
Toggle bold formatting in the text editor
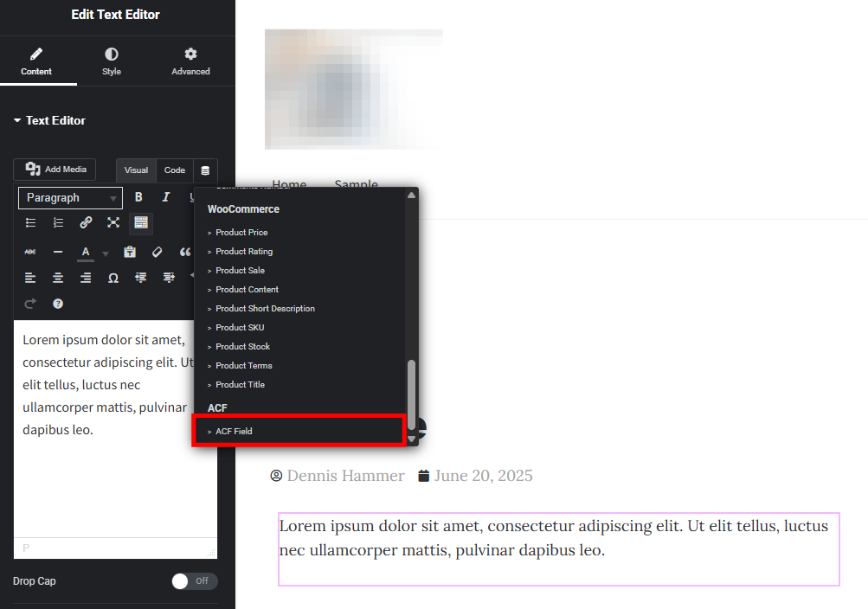[x=138, y=197]
